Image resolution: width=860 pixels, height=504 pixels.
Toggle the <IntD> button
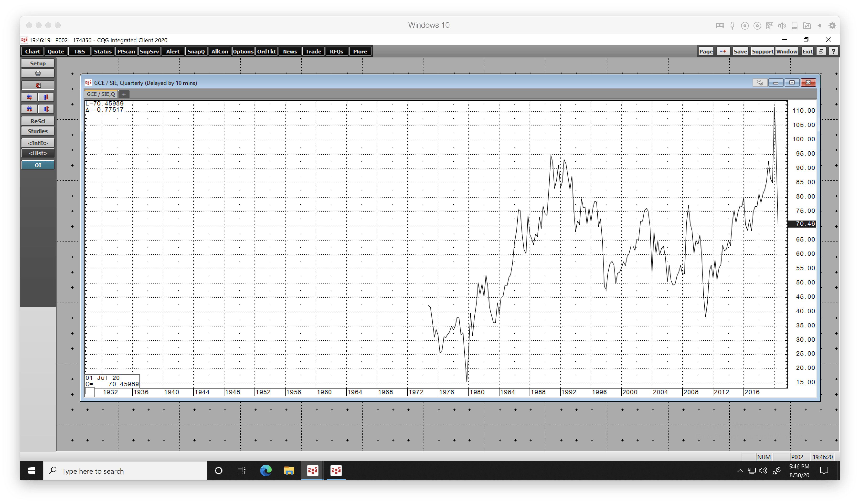37,143
